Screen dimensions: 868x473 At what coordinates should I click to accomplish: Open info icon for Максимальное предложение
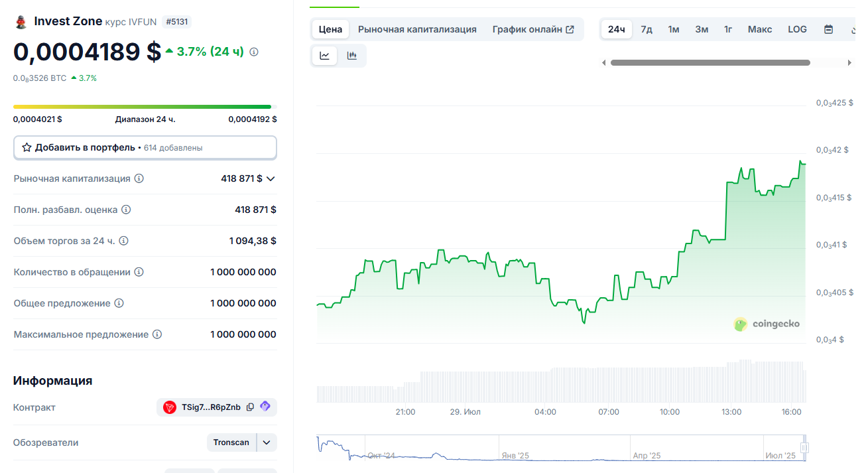(x=157, y=334)
